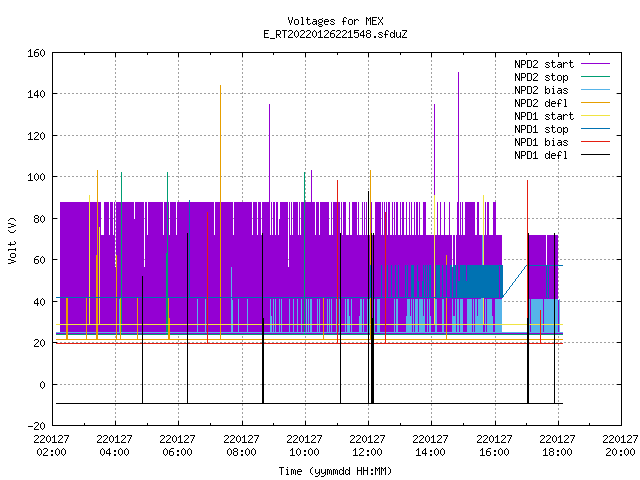Screen dimensions: 640x480
Task: Click the 'NPD2 stop' legend label
Action: tap(541, 77)
